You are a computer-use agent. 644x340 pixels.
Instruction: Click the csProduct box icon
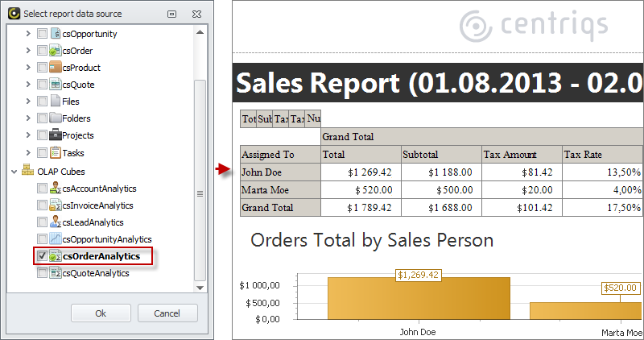[x=55, y=67]
